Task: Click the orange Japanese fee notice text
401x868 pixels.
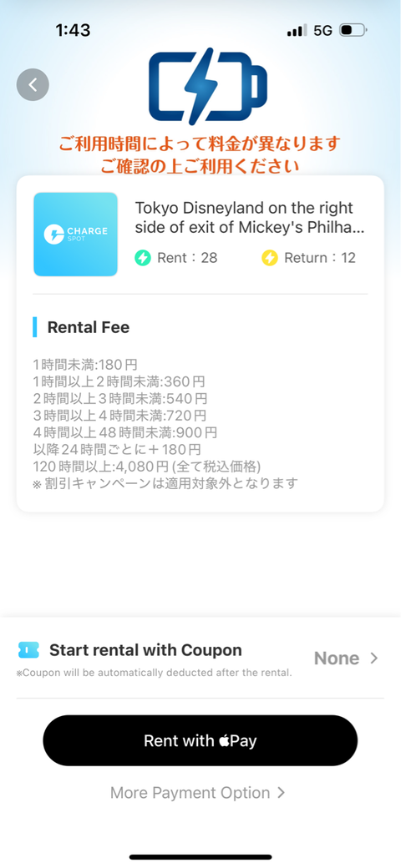Action: pyautogui.click(x=199, y=155)
